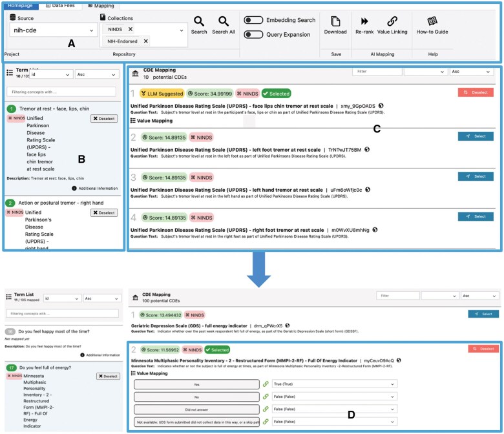Viewport: 504px width, 434px height.
Task: Open the upper CDE Mapping Asc dropdown
Action: tap(471, 72)
